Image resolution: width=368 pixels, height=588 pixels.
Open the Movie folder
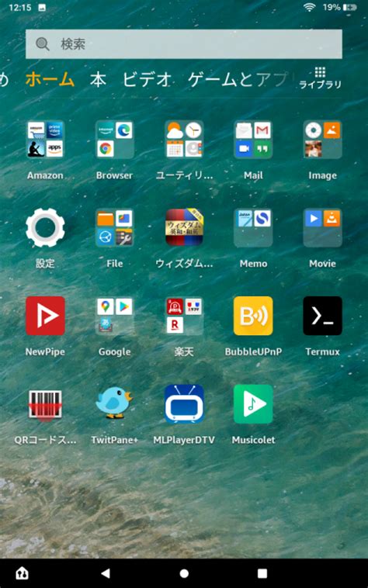pyautogui.click(x=322, y=227)
